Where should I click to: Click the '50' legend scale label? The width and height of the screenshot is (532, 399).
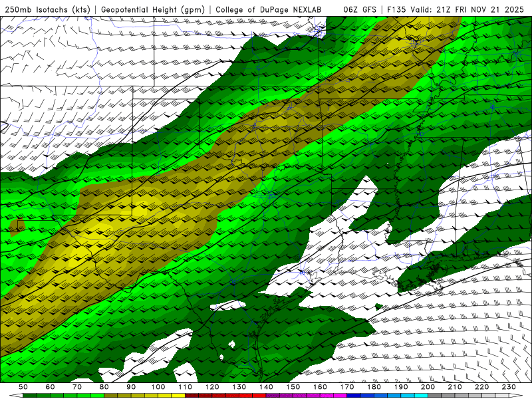(23, 387)
